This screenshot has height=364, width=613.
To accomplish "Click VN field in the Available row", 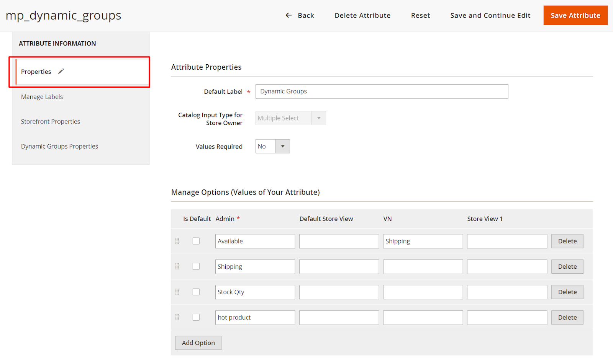I will click(x=423, y=241).
